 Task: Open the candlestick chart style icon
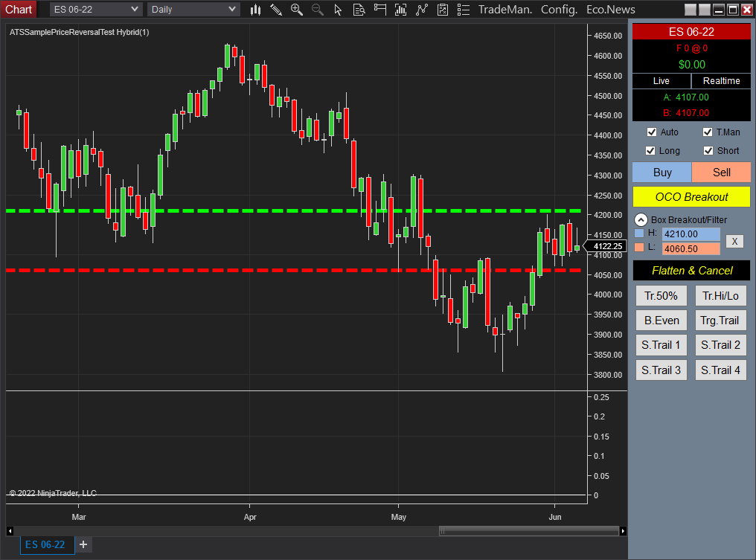(255, 10)
